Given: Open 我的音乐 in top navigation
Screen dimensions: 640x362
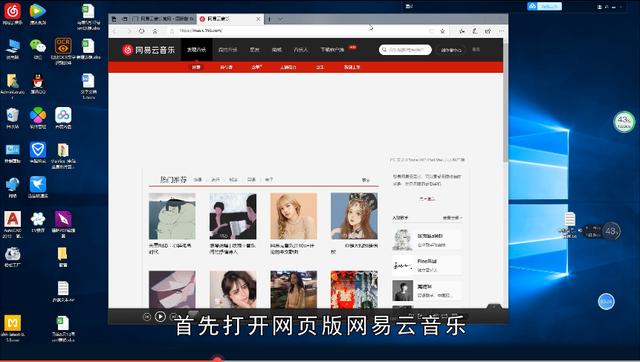Looking at the screenshot, I should tap(227, 50).
